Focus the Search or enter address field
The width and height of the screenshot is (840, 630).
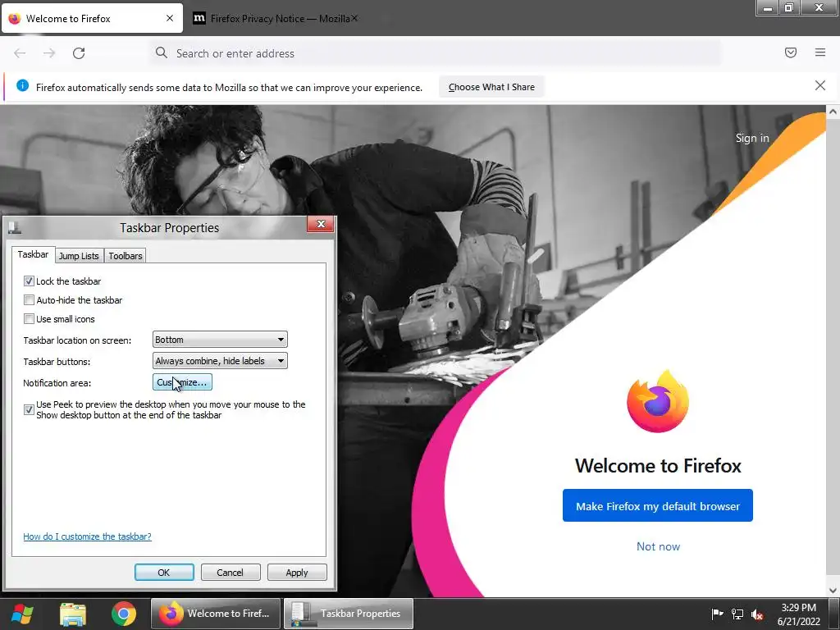point(434,53)
